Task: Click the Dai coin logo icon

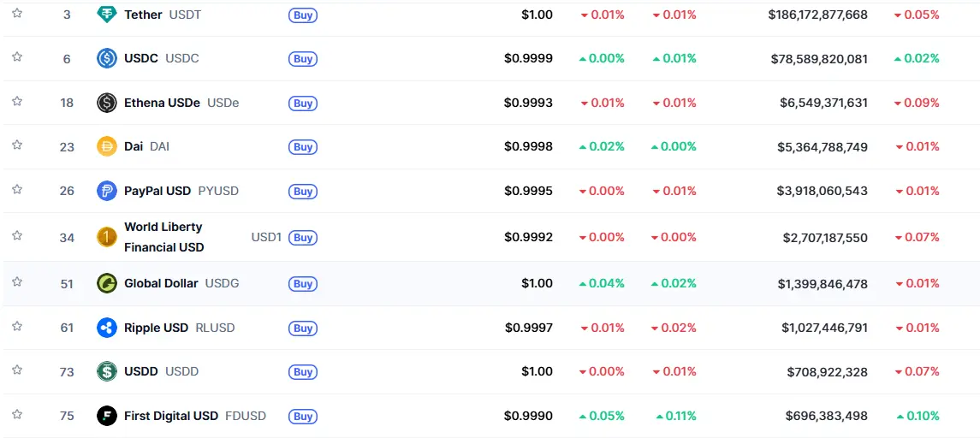Action: tap(107, 146)
